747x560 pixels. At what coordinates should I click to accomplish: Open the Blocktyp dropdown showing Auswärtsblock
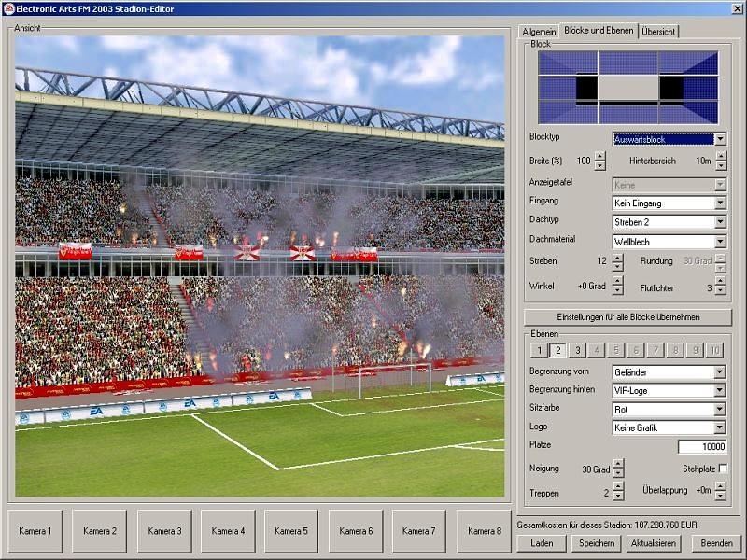tap(719, 137)
